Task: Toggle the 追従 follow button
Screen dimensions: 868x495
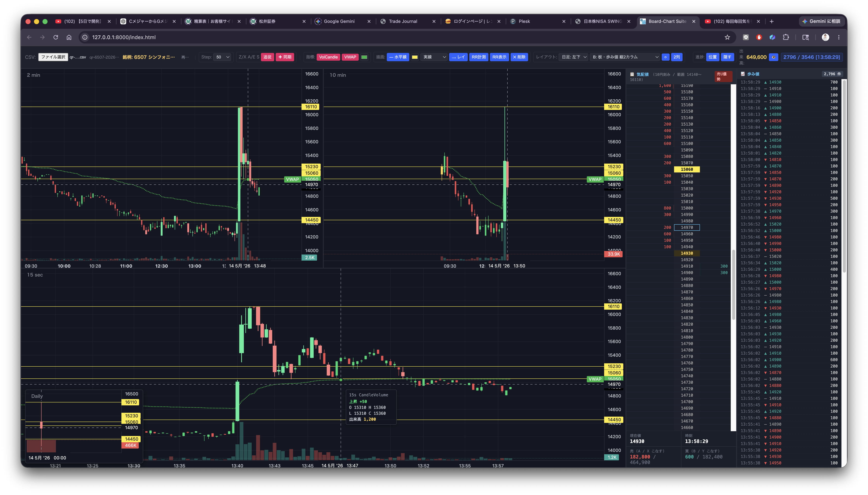Action: tap(267, 57)
